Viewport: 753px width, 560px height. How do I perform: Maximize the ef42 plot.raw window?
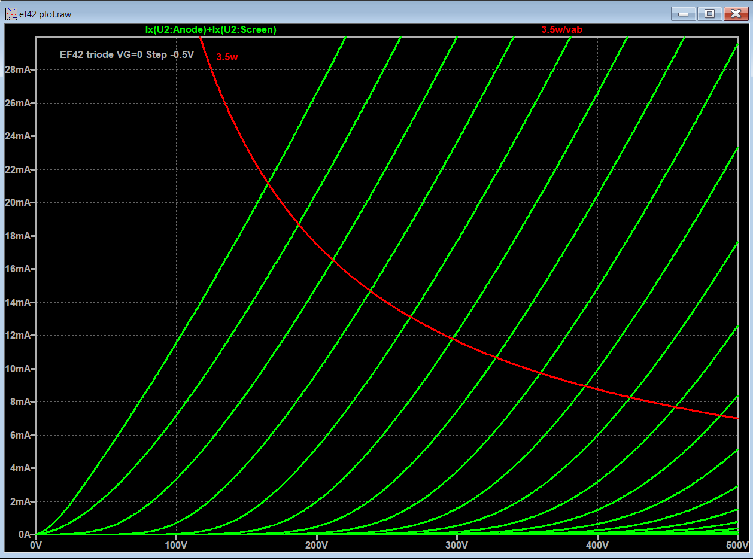(x=709, y=13)
